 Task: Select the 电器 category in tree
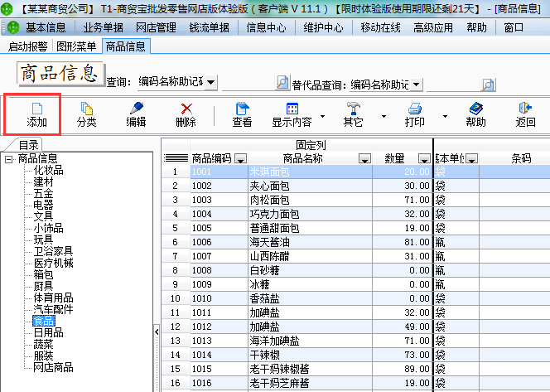point(44,205)
